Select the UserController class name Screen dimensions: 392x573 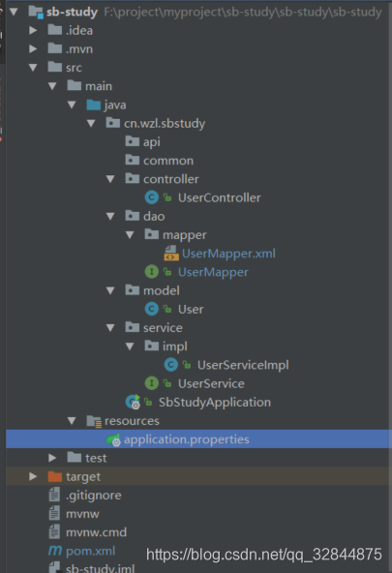click(220, 197)
